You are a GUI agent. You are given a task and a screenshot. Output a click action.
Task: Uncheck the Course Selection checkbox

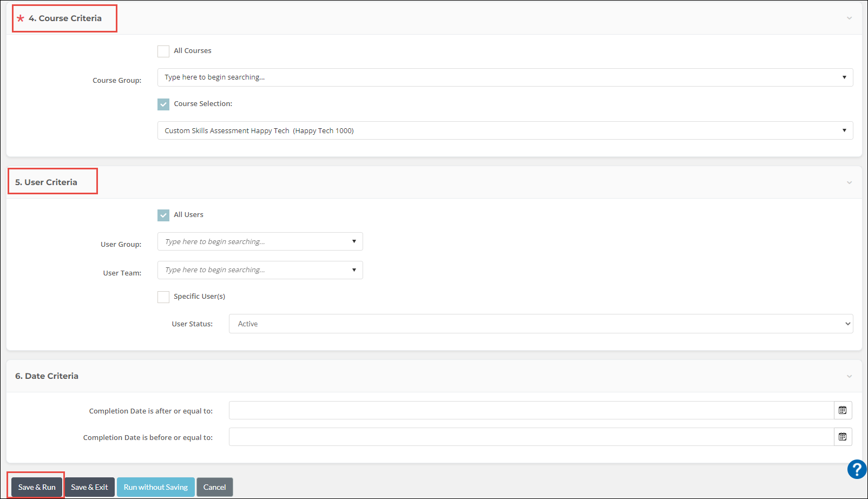pyautogui.click(x=163, y=104)
